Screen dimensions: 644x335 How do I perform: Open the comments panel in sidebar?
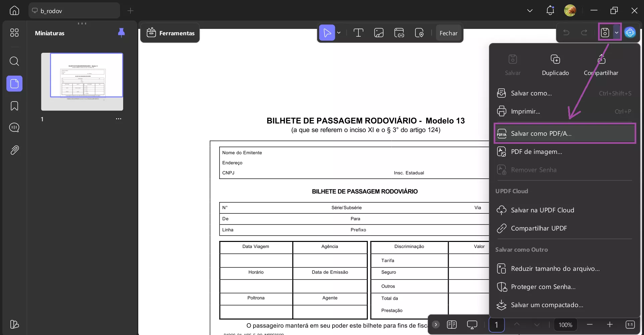coord(14,128)
